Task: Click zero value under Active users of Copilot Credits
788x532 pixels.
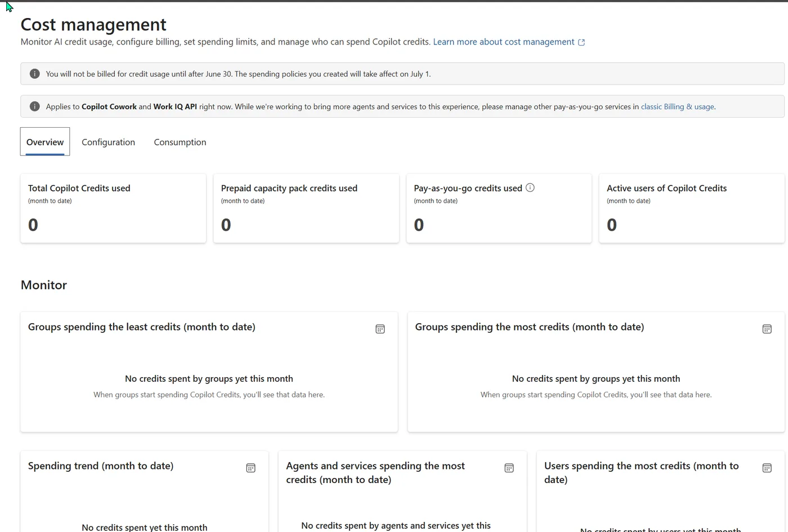Action: click(x=612, y=225)
